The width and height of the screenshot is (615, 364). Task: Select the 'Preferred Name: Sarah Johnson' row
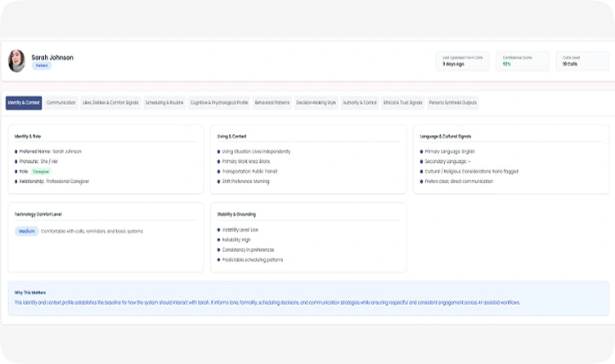coord(48,151)
